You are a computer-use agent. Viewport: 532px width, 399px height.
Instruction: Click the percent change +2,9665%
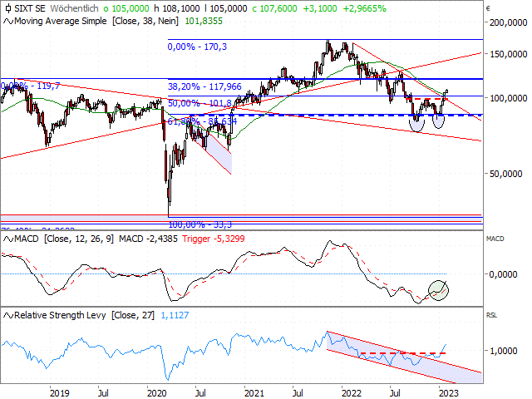[364, 8]
